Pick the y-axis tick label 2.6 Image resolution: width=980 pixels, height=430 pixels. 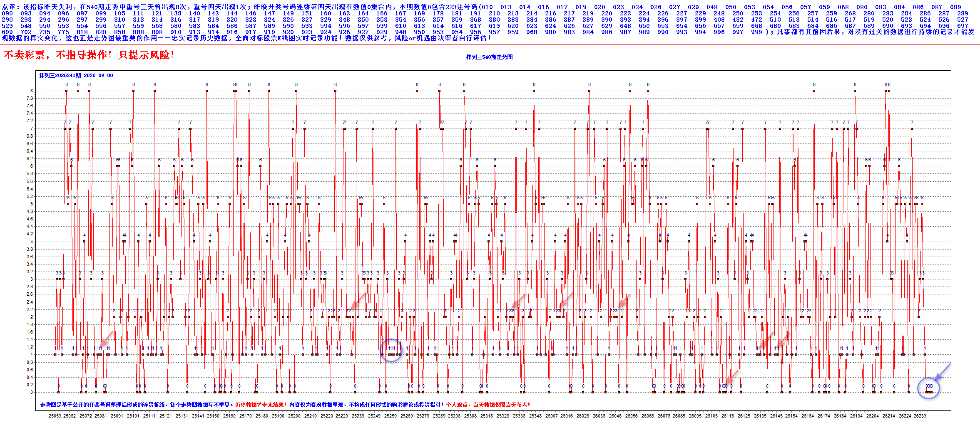(x=30, y=294)
